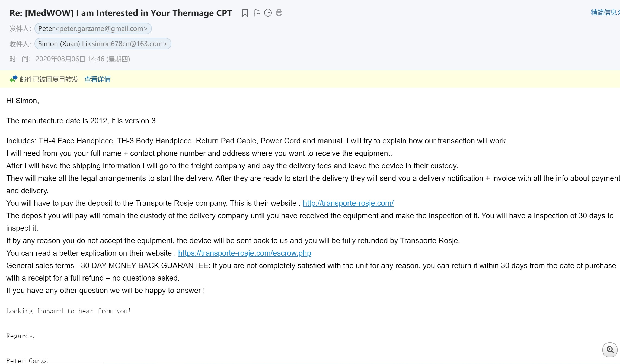Print this email message
Viewport: 620px width, 364px height.
pyautogui.click(x=279, y=13)
